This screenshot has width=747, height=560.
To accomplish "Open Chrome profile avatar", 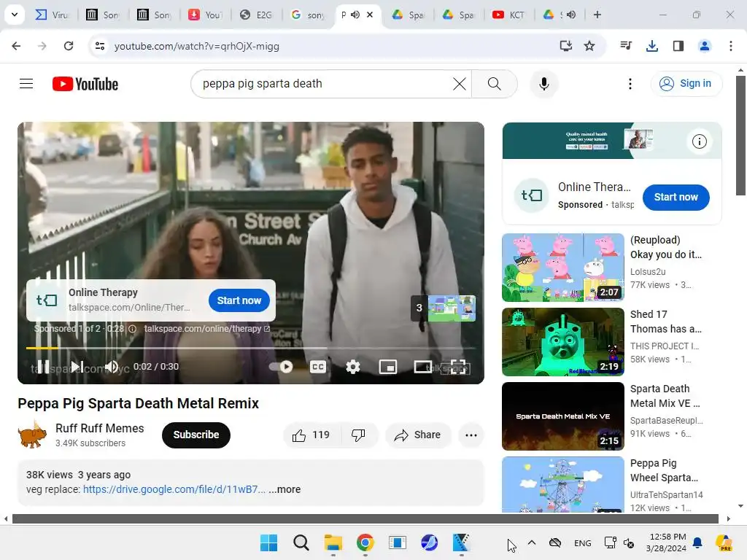I will [704, 46].
